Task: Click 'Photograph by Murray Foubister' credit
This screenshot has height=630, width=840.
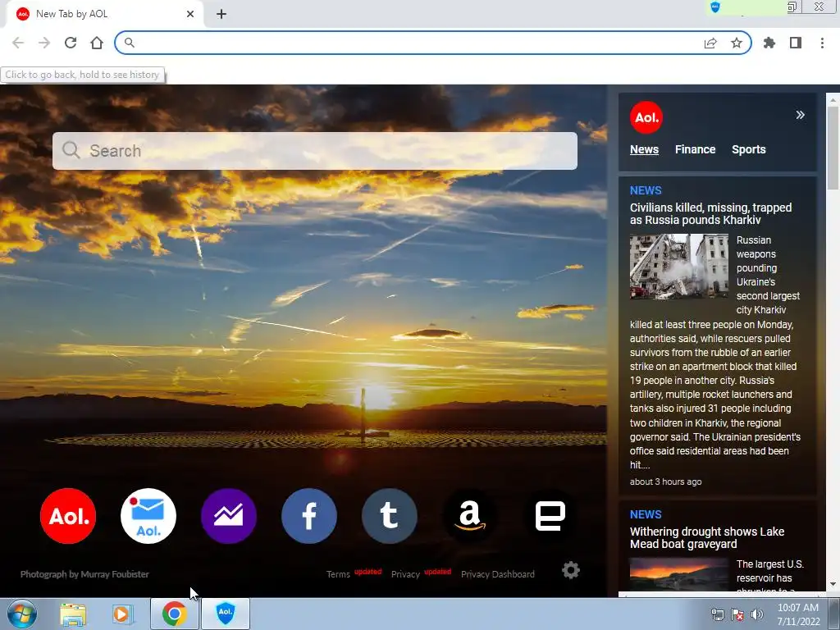Action: click(x=84, y=574)
